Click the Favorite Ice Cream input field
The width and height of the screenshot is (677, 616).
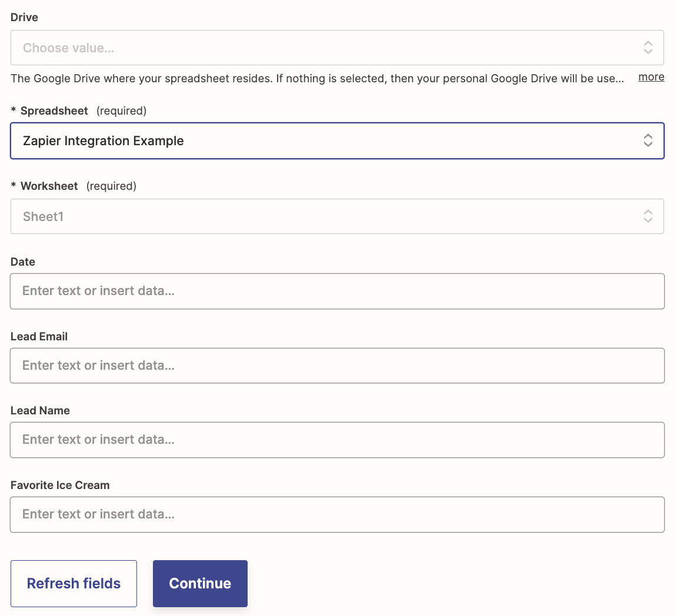coord(337,514)
